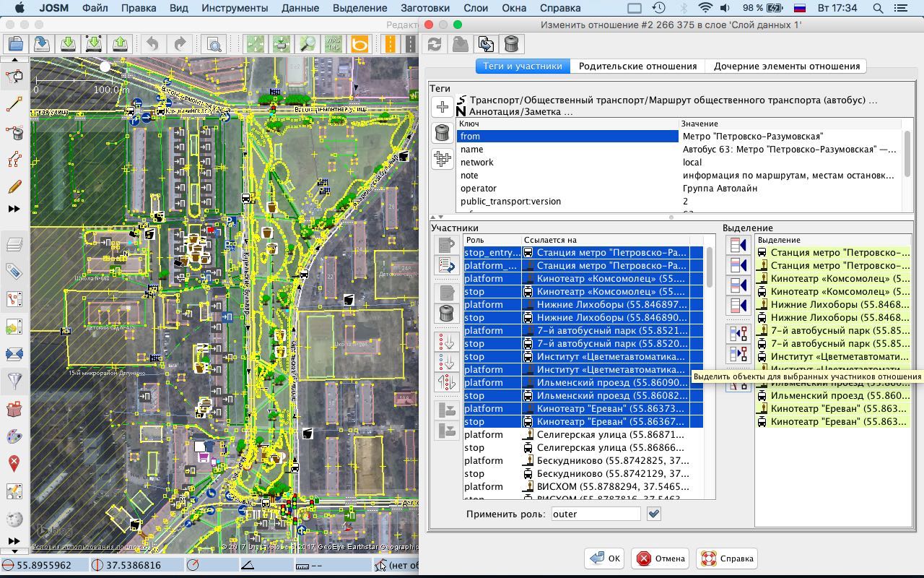The height and width of the screenshot is (578, 924).
Task: Click the macOS Spotlight search icon
Action: [878, 8]
